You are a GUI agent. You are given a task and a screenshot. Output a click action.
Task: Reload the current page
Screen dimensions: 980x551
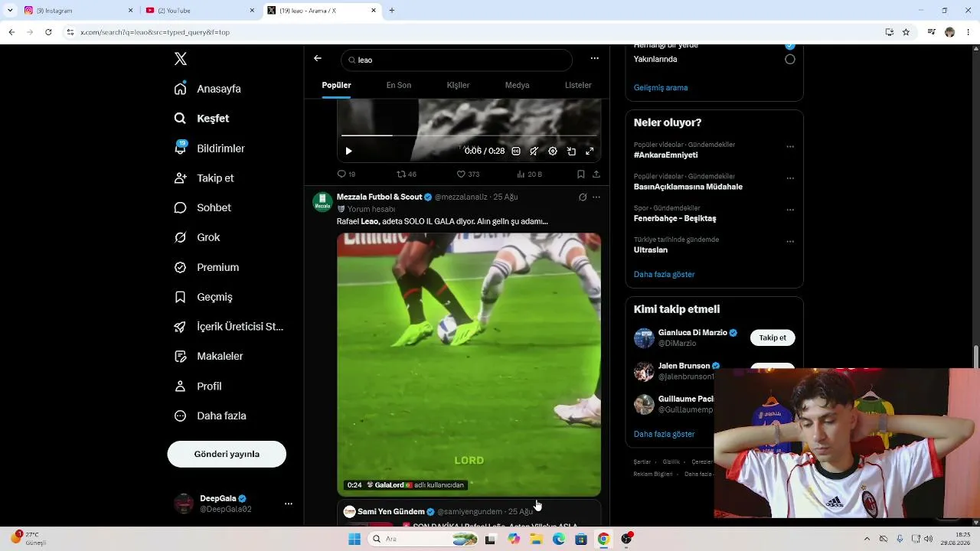click(x=48, y=32)
